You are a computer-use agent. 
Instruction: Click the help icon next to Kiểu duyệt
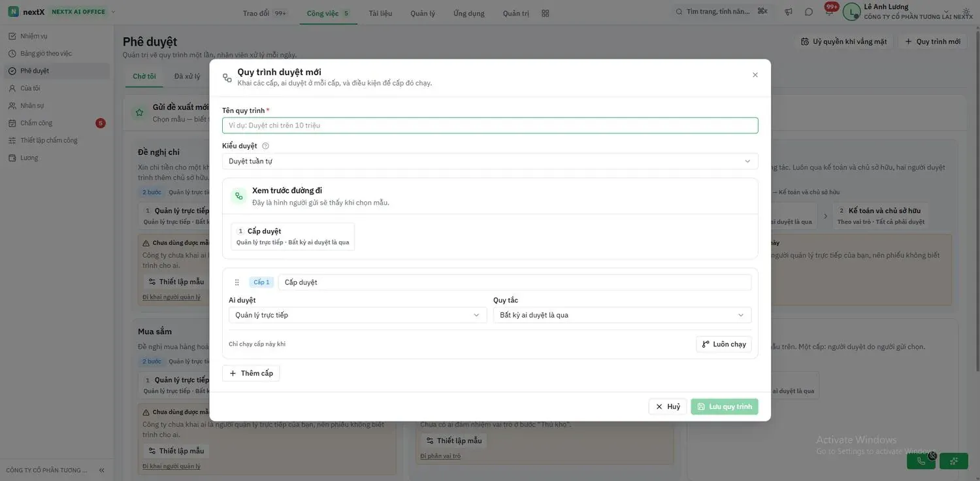pyautogui.click(x=265, y=146)
